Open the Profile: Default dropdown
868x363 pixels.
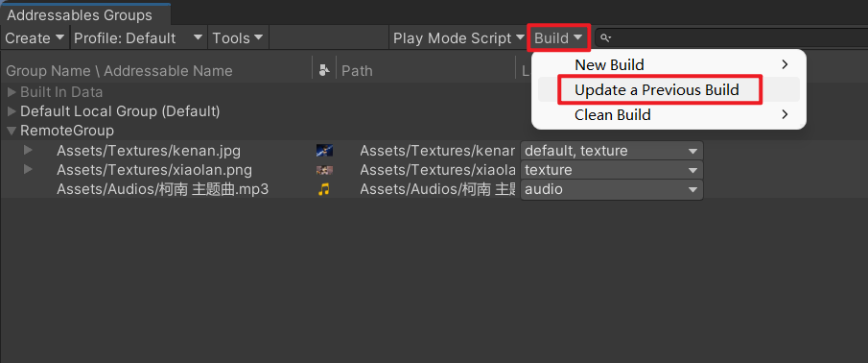[138, 38]
